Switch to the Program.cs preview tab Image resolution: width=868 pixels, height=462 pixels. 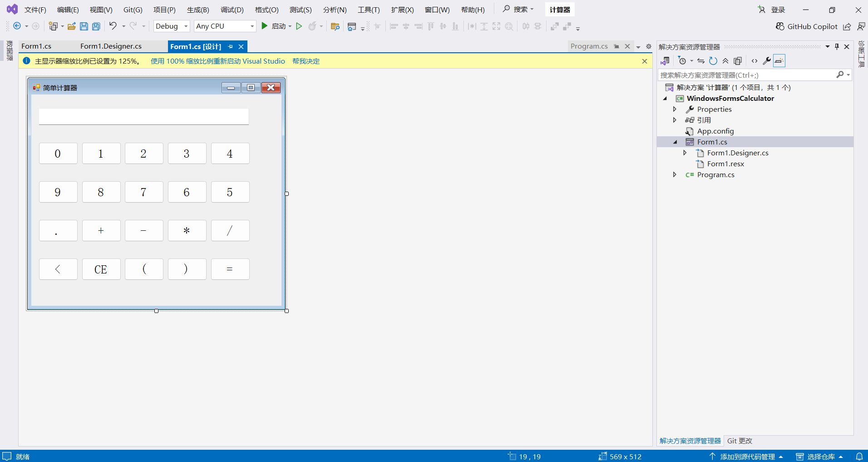589,46
